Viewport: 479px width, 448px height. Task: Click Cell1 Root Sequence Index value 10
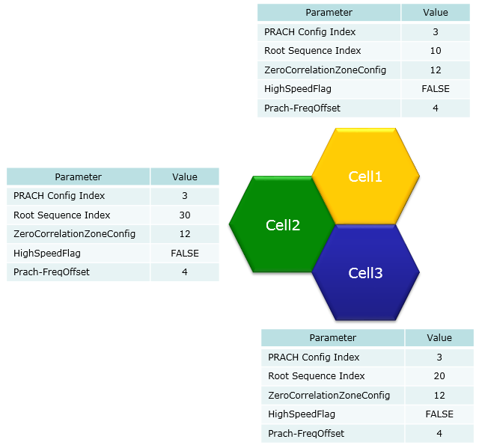436,51
